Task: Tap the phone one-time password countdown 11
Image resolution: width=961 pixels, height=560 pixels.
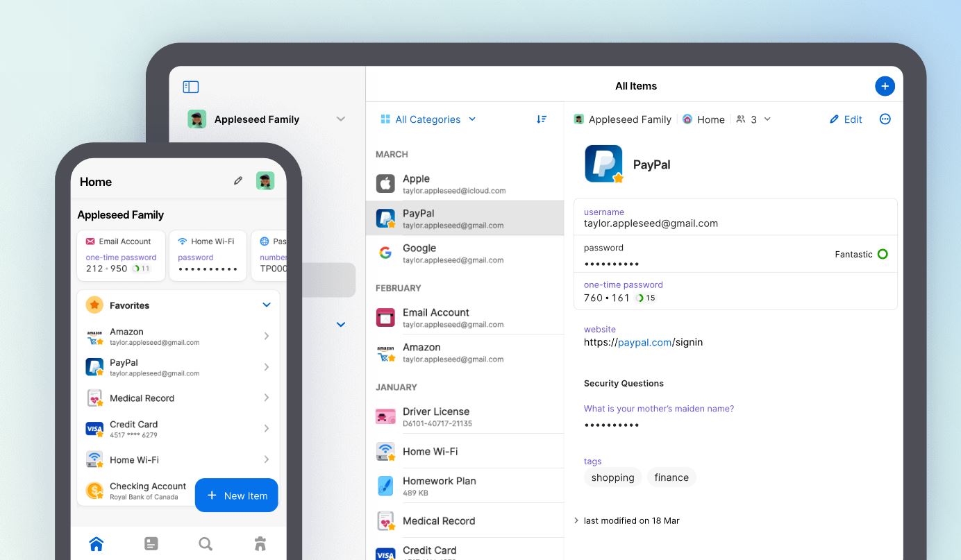Action: coord(142,269)
